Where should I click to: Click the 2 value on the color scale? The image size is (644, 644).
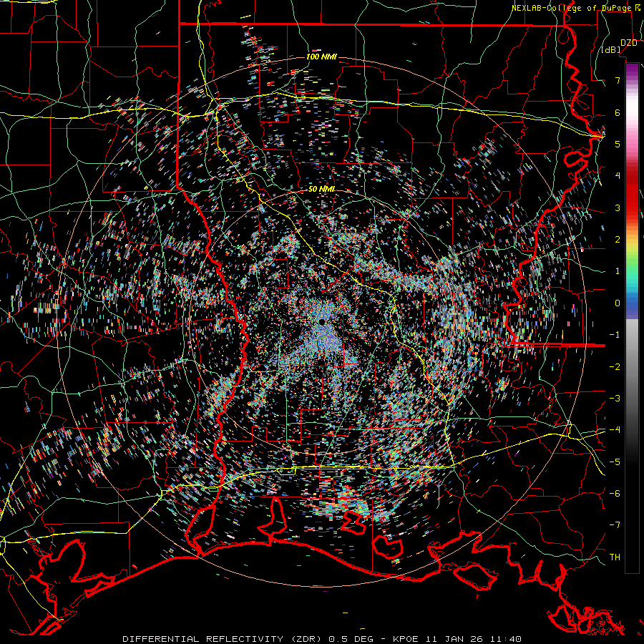[618, 240]
